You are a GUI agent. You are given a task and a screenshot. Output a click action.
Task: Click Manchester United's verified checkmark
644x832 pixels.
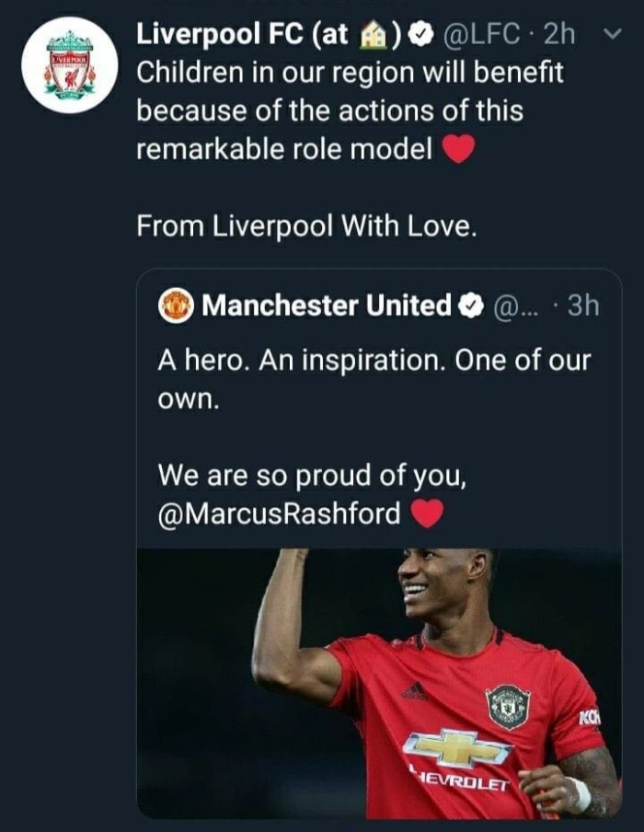469,306
